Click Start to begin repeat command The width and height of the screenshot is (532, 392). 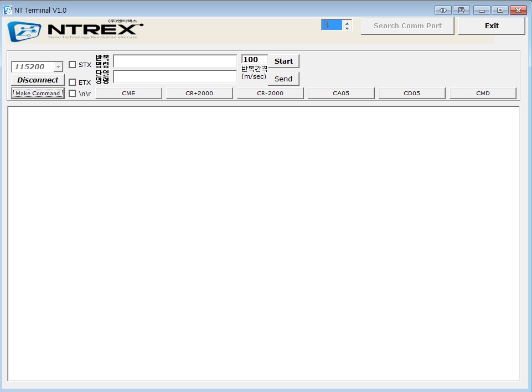pos(283,61)
